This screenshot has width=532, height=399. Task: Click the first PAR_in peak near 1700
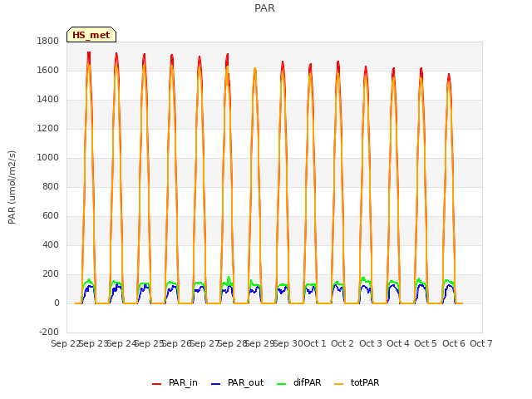[x=89, y=54]
